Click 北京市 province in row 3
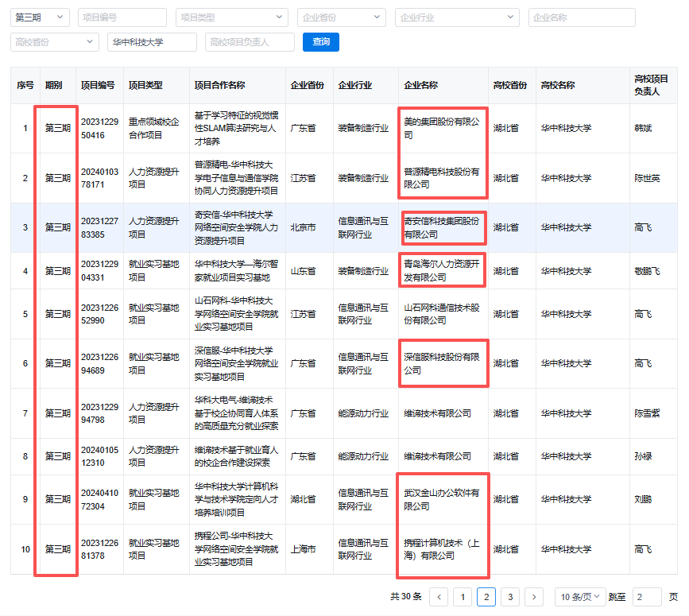The height and width of the screenshot is (616, 689). 304,227
